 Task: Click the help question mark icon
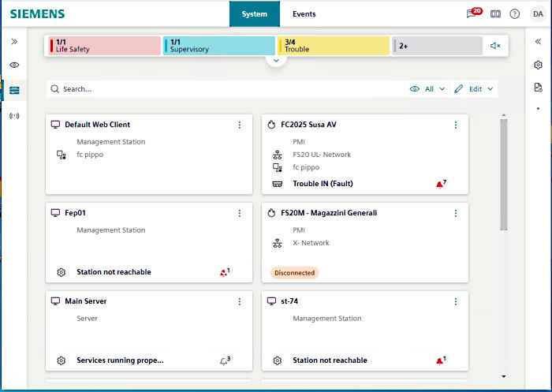[x=515, y=14]
